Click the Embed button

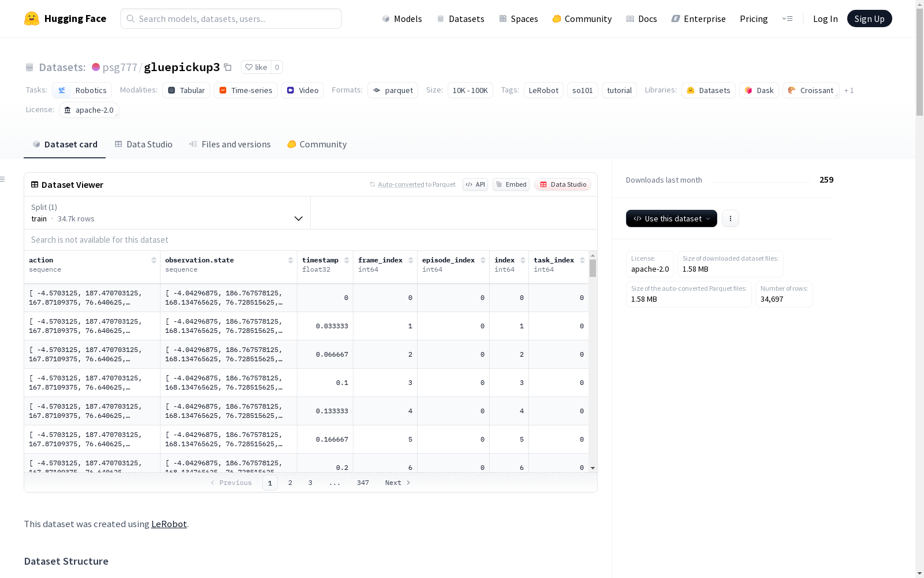click(511, 184)
